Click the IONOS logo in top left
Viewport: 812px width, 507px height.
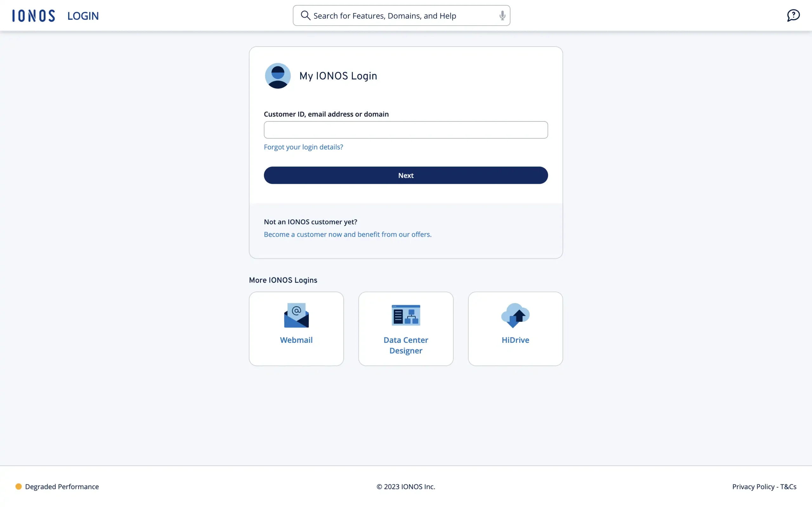(33, 15)
